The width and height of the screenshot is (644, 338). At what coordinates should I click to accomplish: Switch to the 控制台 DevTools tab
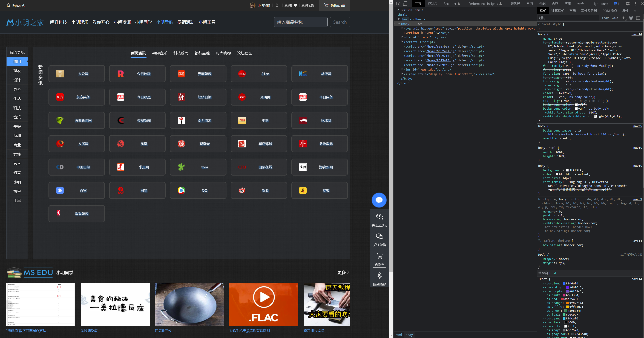point(432,4)
